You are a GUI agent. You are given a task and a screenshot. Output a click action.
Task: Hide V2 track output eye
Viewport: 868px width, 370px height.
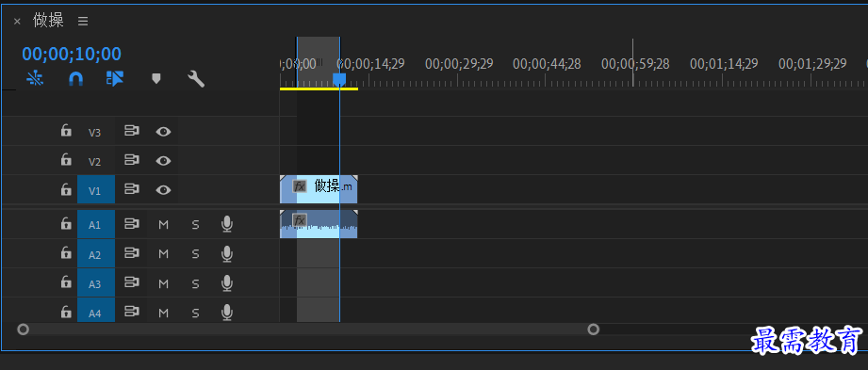pos(163,161)
